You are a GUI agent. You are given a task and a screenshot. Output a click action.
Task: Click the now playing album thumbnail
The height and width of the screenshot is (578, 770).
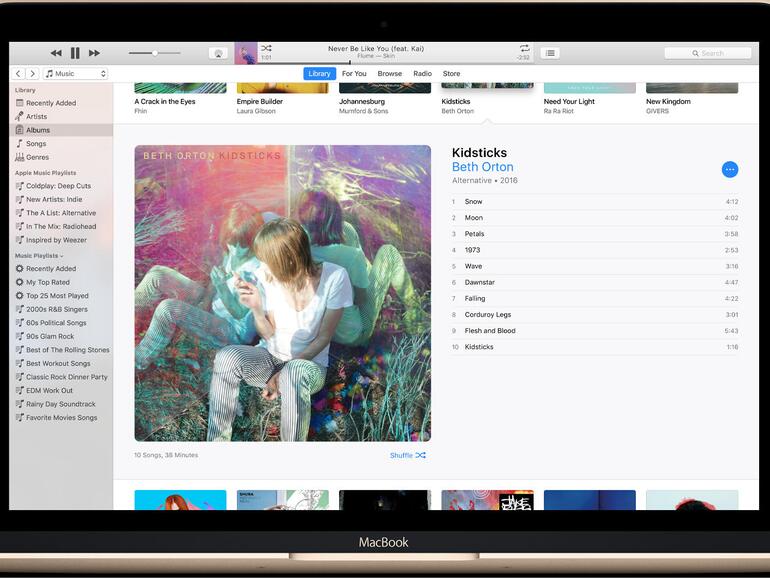point(246,53)
